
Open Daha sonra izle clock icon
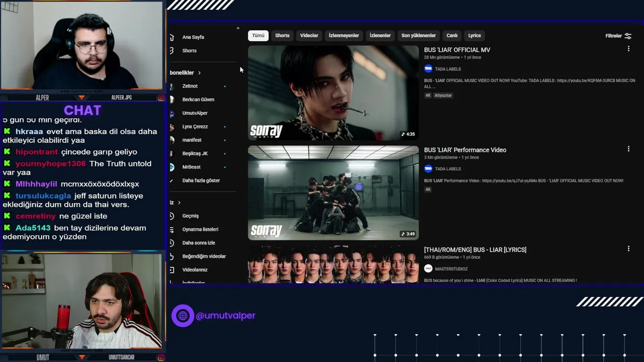tap(172, 243)
